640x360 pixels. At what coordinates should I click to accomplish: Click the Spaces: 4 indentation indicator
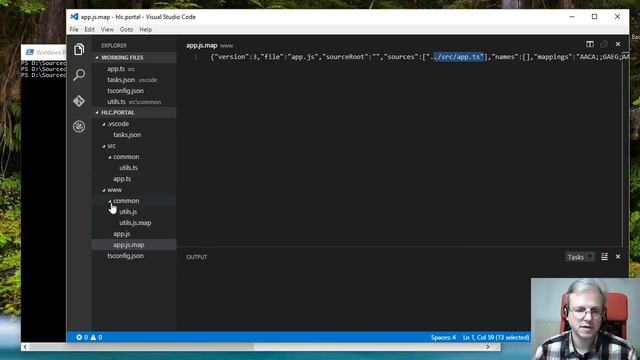click(443, 337)
